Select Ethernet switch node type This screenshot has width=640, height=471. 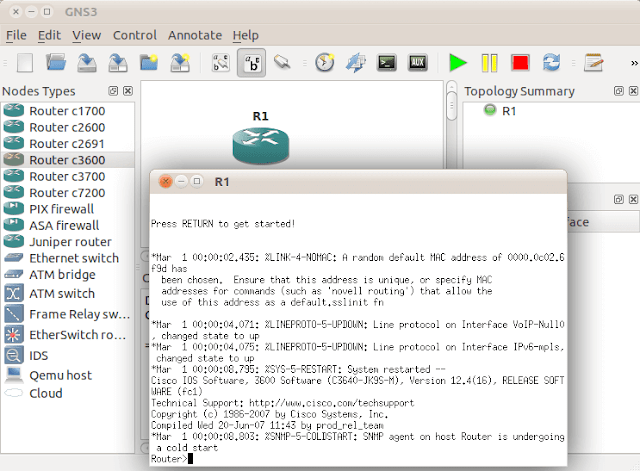tap(68, 258)
